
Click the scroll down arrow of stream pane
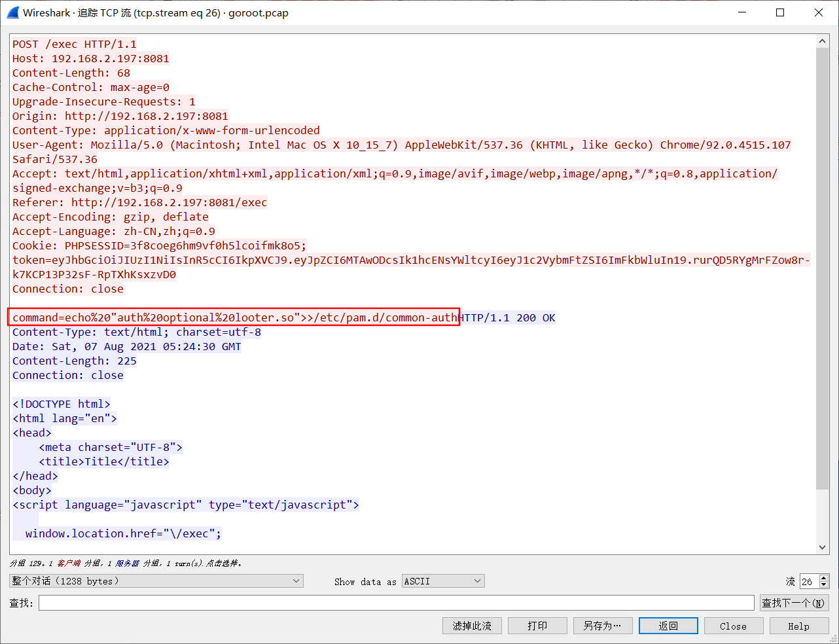(x=823, y=548)
